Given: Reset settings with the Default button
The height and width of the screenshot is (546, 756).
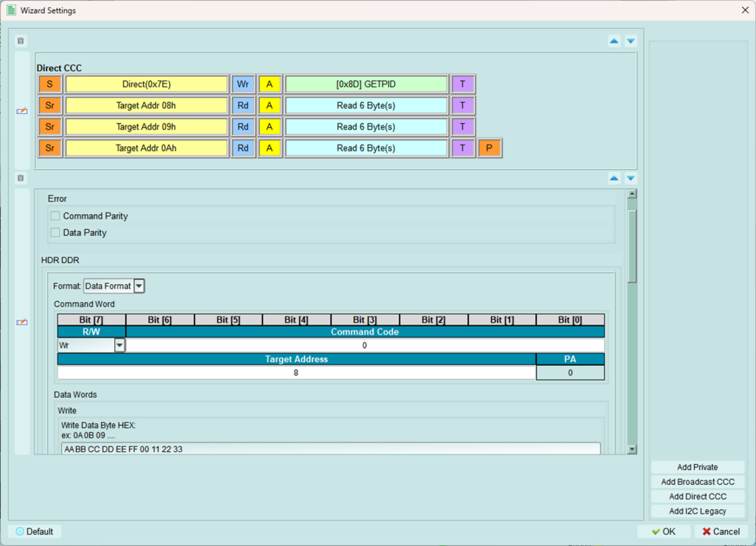Looking at the screenshot, I should click(x=35, y=531).
